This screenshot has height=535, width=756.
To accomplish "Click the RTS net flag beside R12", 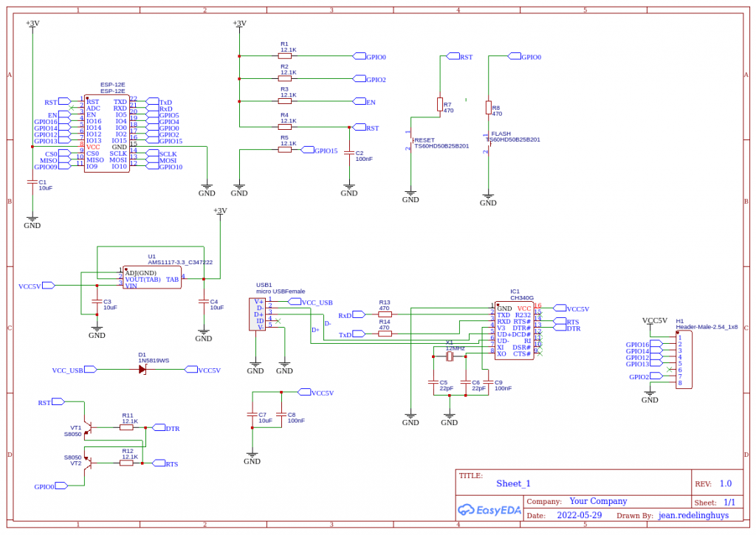I will (165, 463).
